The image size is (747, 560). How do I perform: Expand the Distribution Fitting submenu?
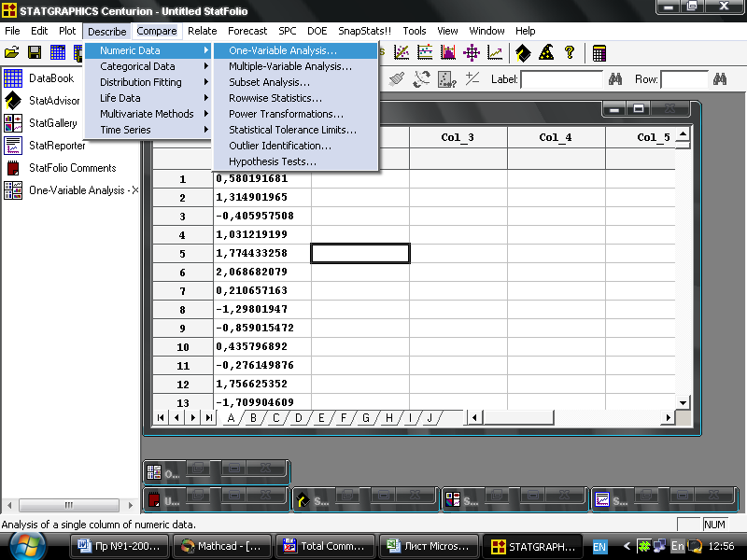pyautogui.click(x=148, y=82)
